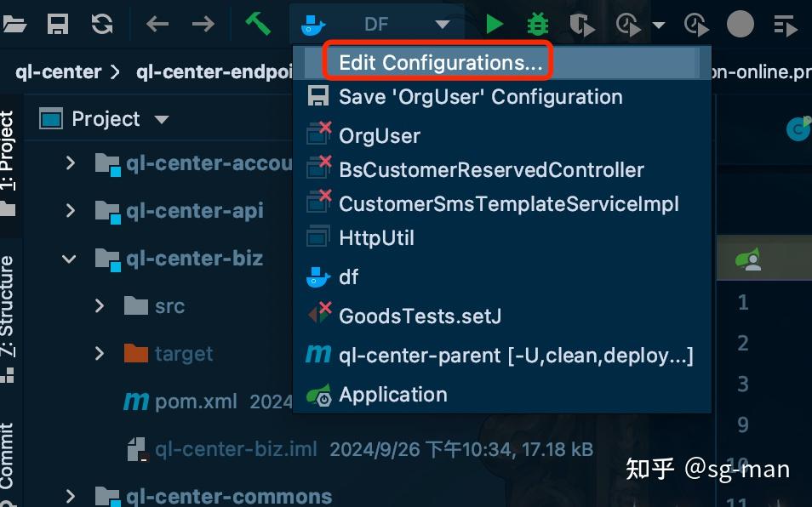The width and height of the screenshot is (812, 507).
Task: Navigate forward with the right arrow
Action: coord(203,24)
